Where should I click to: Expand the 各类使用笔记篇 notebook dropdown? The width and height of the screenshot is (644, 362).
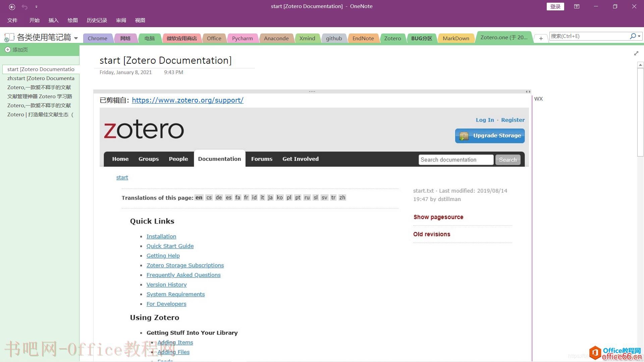pyautogui.click(x=76, y=38)
